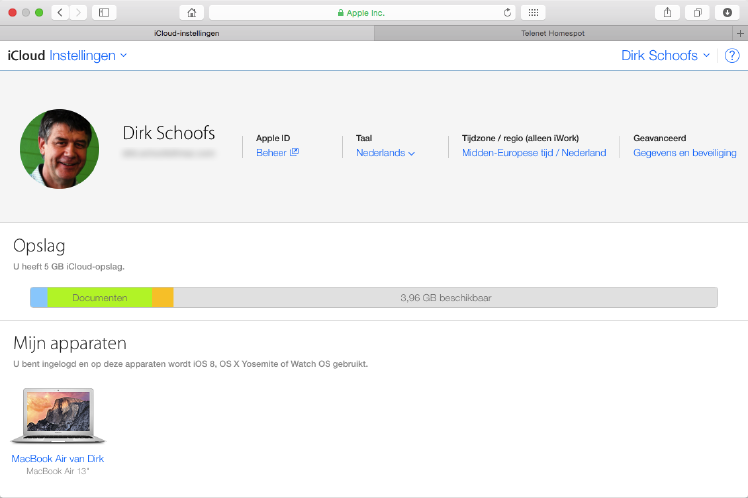The width and height of the screenshot is (748, 498).
Task: Open Gegevens en beveiliging link
Action: click(x=685, y=153)
